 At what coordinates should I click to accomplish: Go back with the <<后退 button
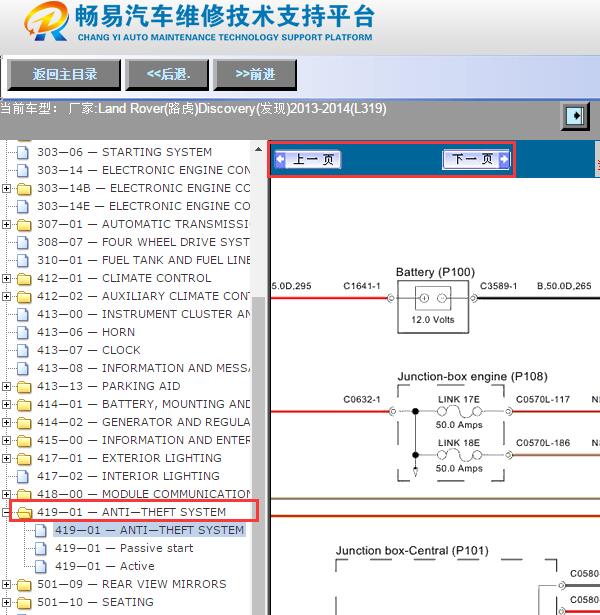167,75
